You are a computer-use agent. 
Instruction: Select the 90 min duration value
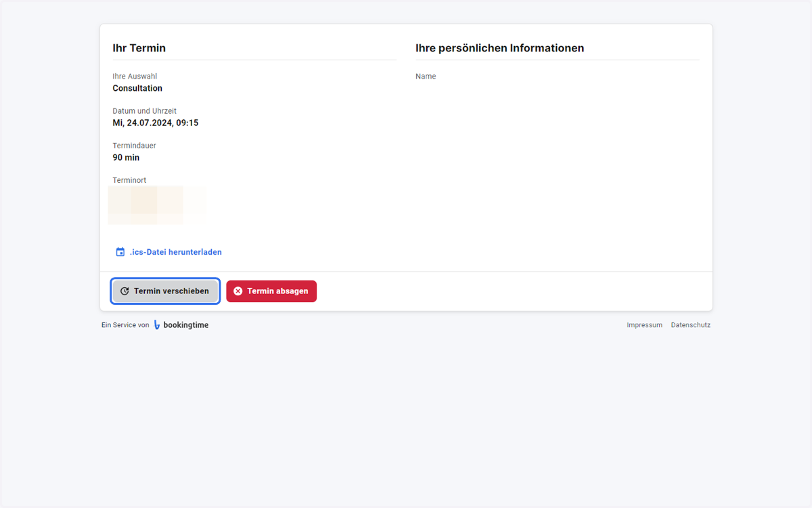pos(126,157)
